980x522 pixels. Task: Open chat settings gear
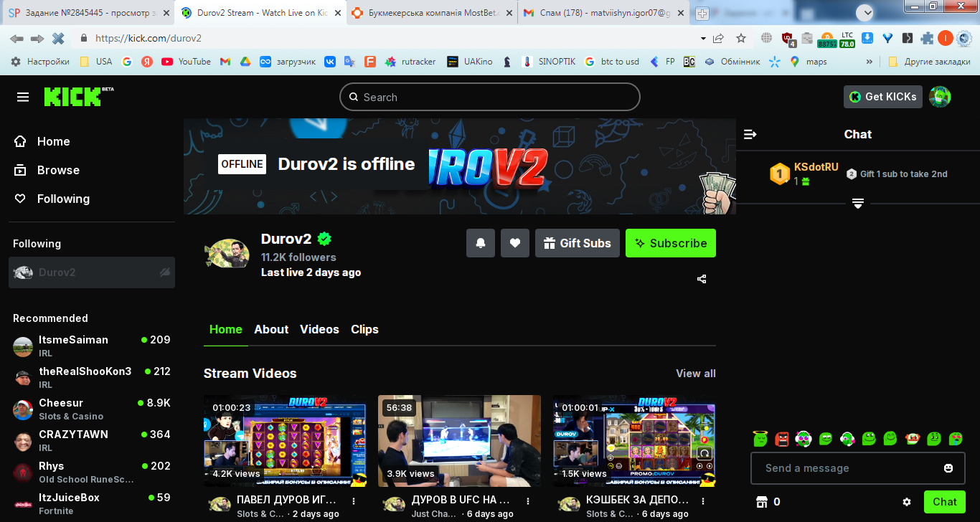(x=907, y=502)
